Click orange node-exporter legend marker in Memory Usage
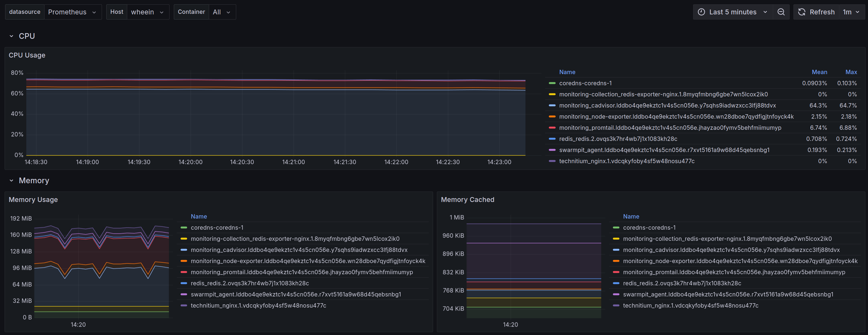The image size is (868, 335). pyautogui.click(x=184, y=261)
